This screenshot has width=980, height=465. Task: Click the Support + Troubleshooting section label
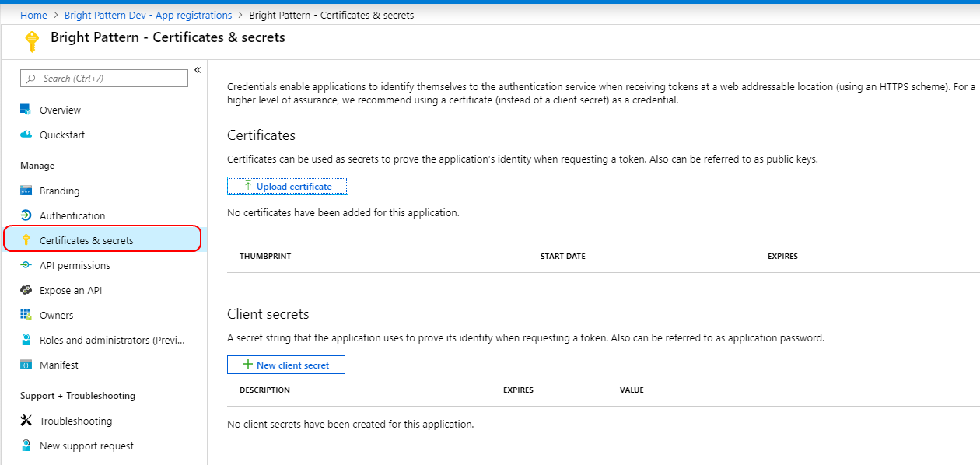pyautogui.click(x=78, y=396)
